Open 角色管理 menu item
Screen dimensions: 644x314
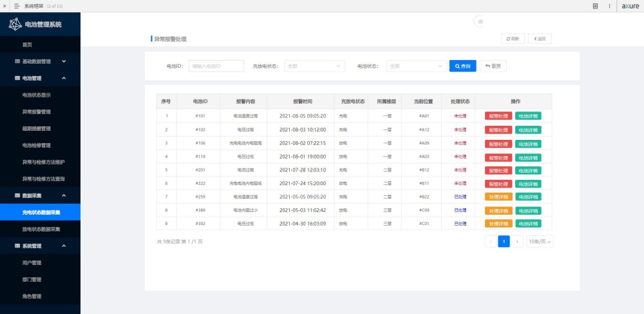click(32, 297)
